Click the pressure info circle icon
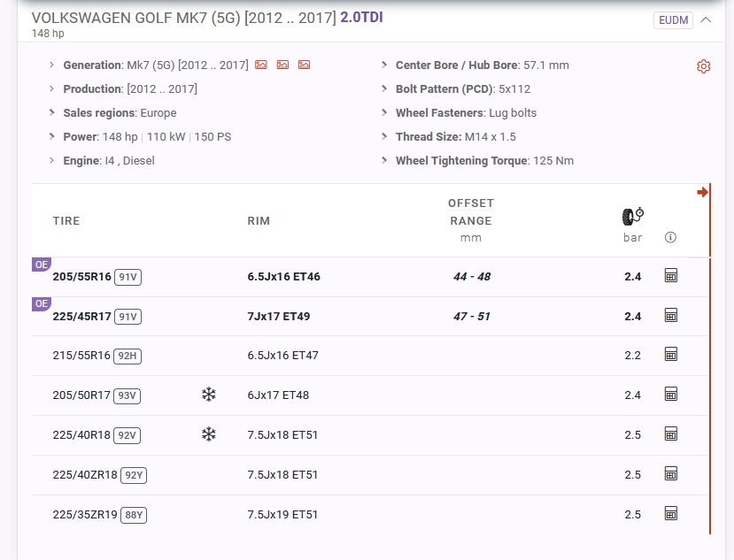Image resolution: width=734 pixels, height=560 pixels. point(670,237)
